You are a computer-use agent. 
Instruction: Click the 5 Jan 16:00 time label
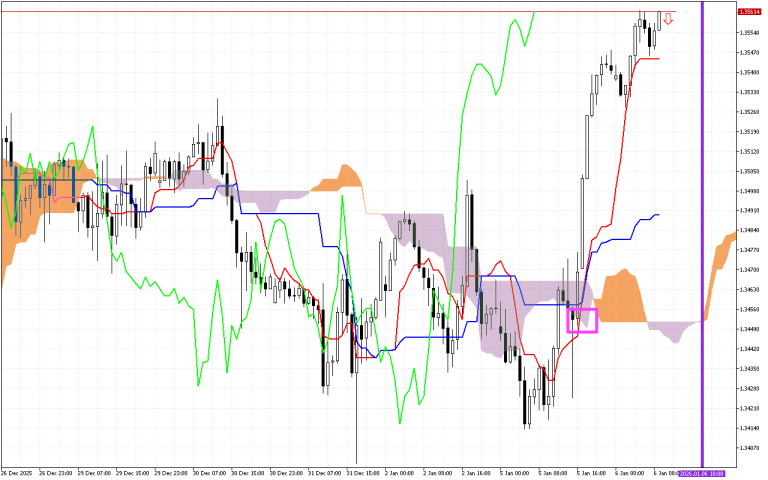click(592, 474)
